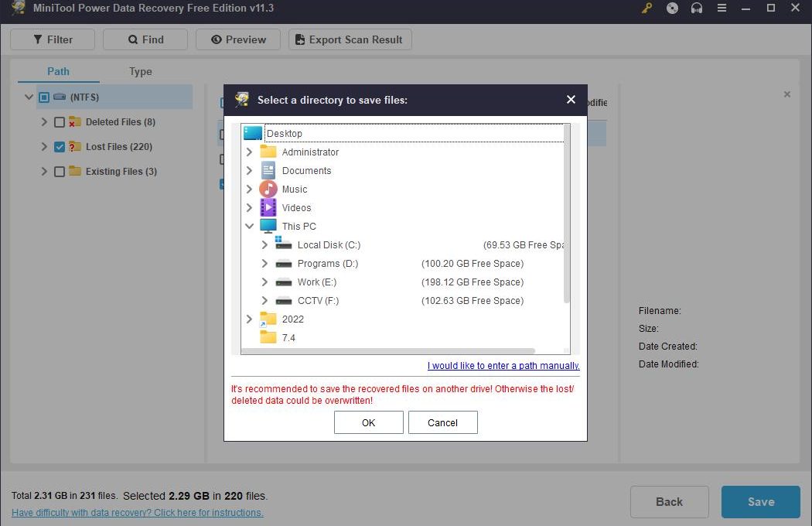
Task: Open the headset support icon
Action: coord(697,8)
